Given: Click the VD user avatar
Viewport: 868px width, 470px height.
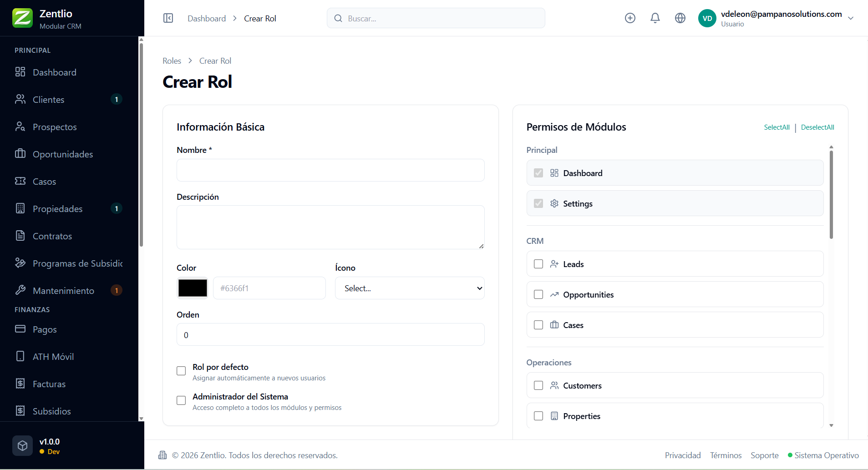Looking at the screenshot, I should (707, 18).
